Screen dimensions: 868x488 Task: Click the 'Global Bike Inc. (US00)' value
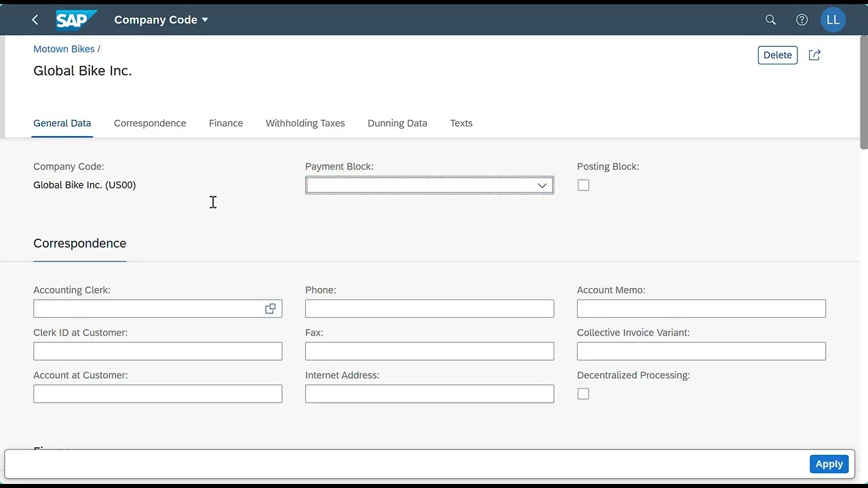(85, 185)
